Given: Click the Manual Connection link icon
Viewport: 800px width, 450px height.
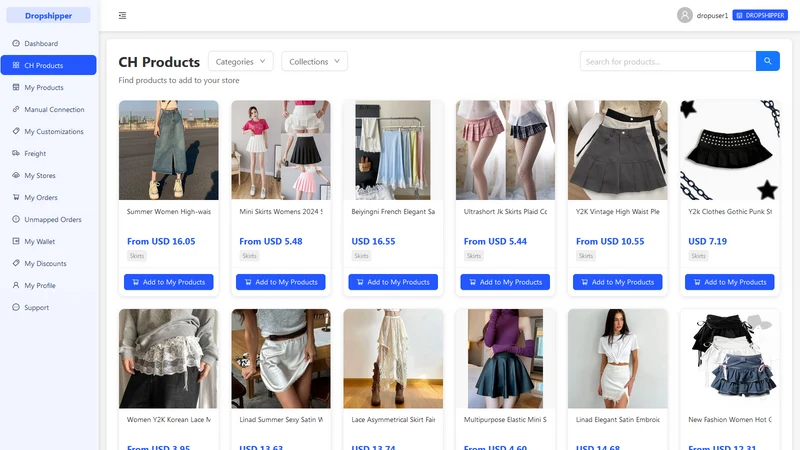Looking at the screenshot, I should point(16,109).
